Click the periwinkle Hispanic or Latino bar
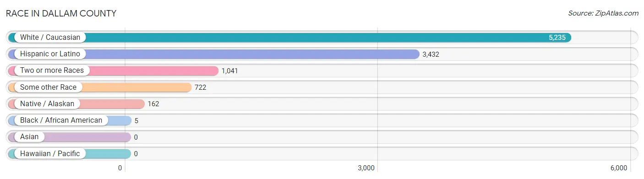The width and height of the screenshot is (644, 179). pos(213,54)
